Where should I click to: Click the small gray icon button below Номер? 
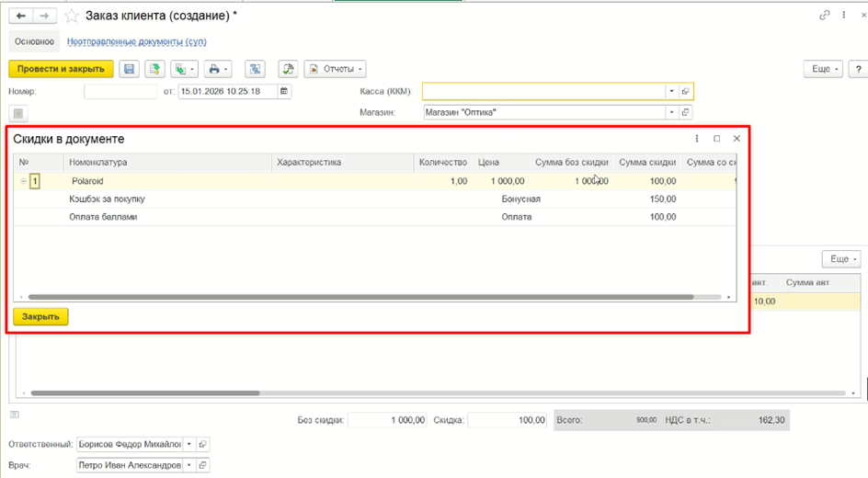pyautogui.click(x=18, y=113)
